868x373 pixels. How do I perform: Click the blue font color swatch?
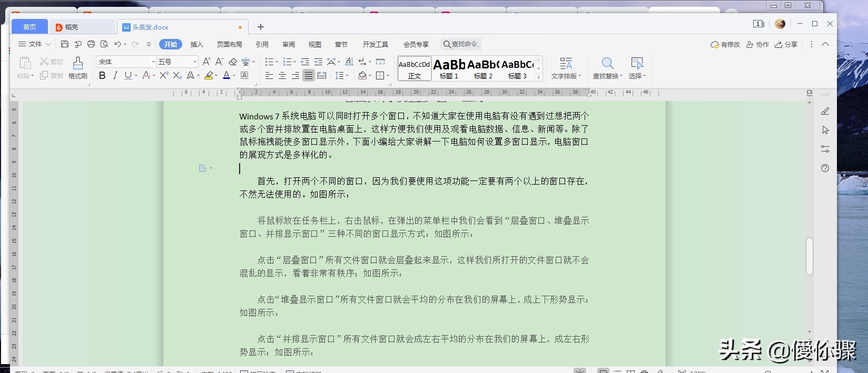point(226,76)
